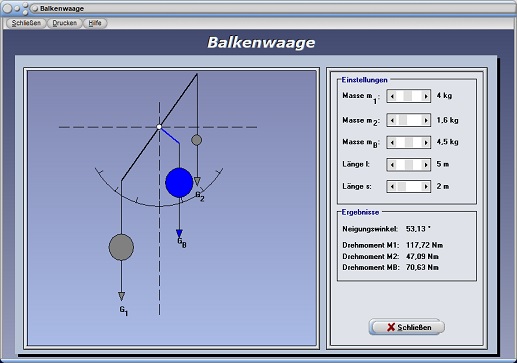Click the Einstellungen group label
Image resolution: width=517 pixels, height=363 pixels.
[x=364, y=80]
